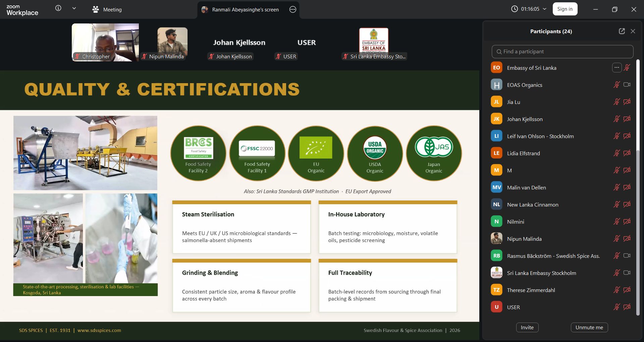
Task: Toggle Jia Lu microphone icon
Action: (616, 102)
